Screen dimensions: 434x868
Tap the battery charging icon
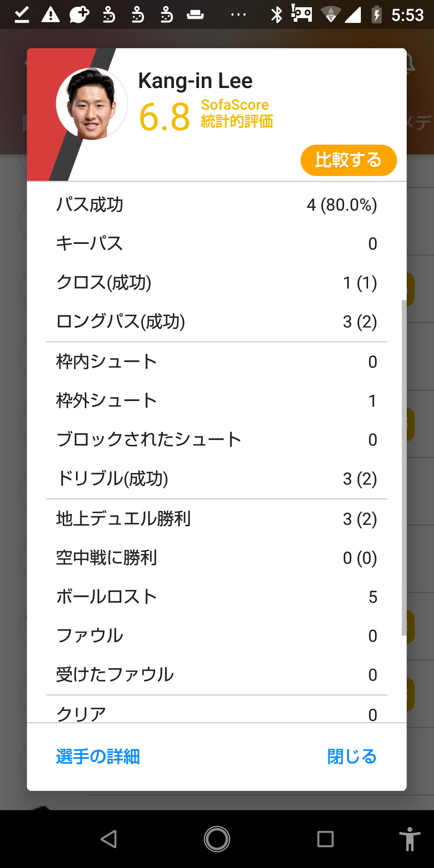coord(377,15)
